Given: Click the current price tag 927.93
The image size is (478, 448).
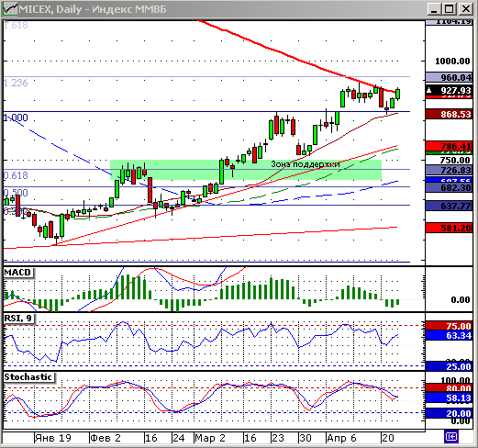Looking at the screenshot, I should [x=449, y=91].
